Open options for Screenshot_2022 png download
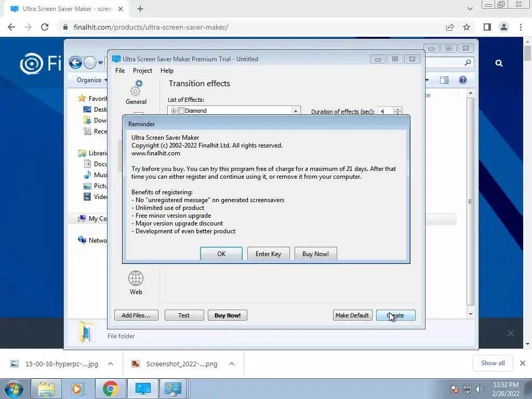This screenshot has width=532, height=399. pyautogui.click(x=232, y=364)
